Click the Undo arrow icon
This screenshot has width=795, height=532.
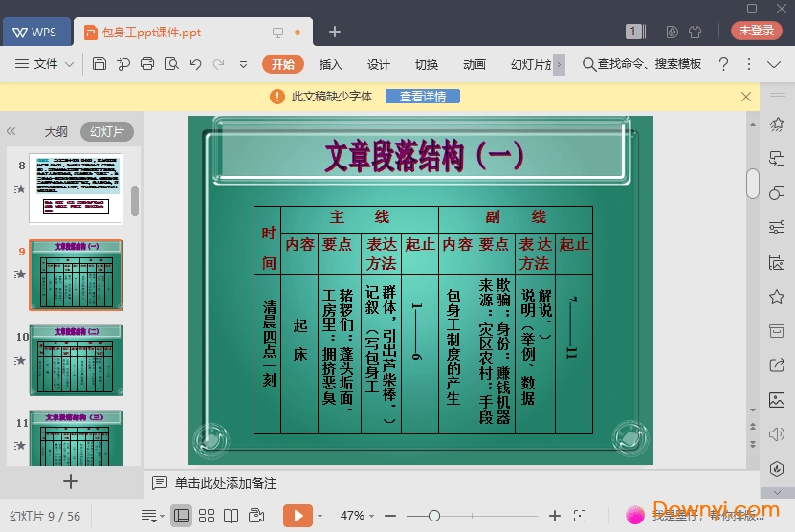(195, 64)
